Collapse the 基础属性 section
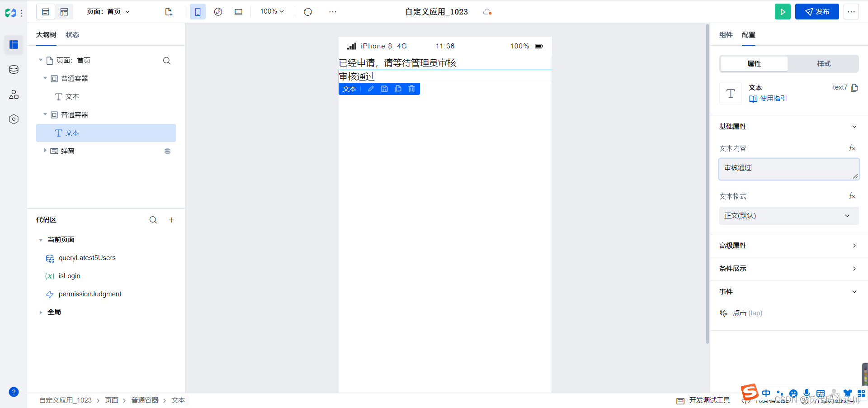868x408 pixels. coord(854,127)
